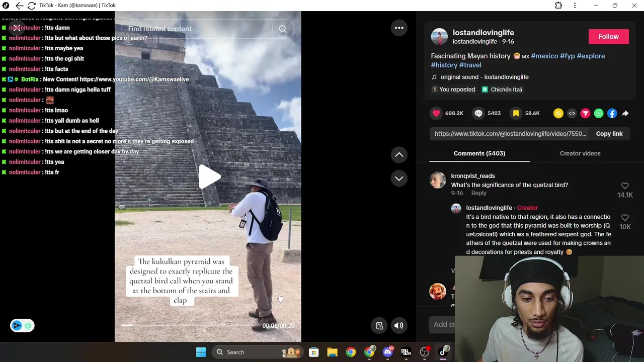Screen dimensions: 644x362
Task: Open Microsoft Store from the taskbar
Action: pos(313,352)
